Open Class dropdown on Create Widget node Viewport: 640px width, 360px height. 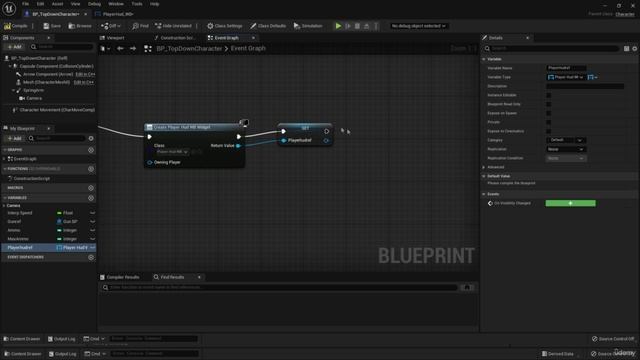[173, 152]
